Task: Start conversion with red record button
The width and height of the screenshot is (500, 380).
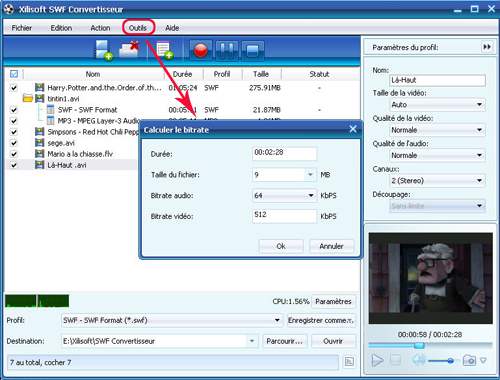Action: [201, 51]
